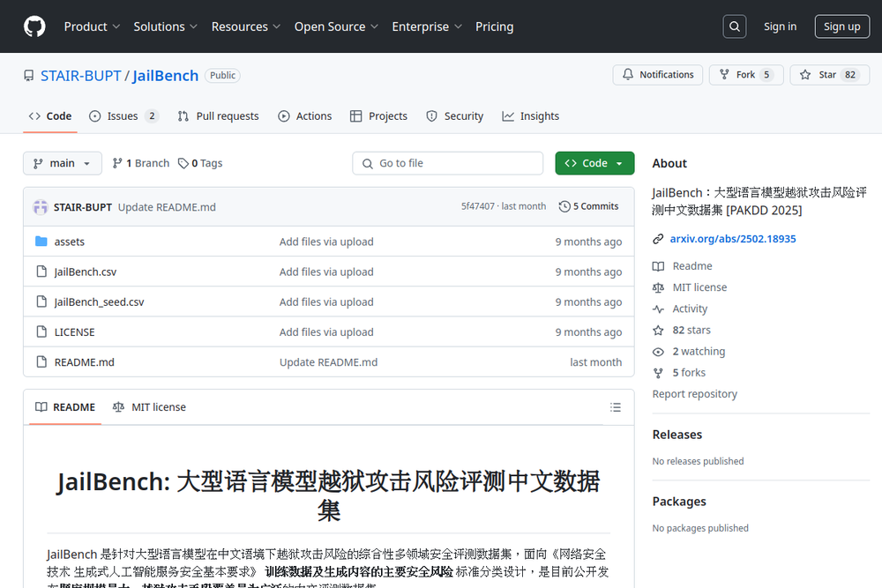Open the assets folder name
Image resolution: width=882 pixels, height=588 pixels.
[x=69, y=242]
